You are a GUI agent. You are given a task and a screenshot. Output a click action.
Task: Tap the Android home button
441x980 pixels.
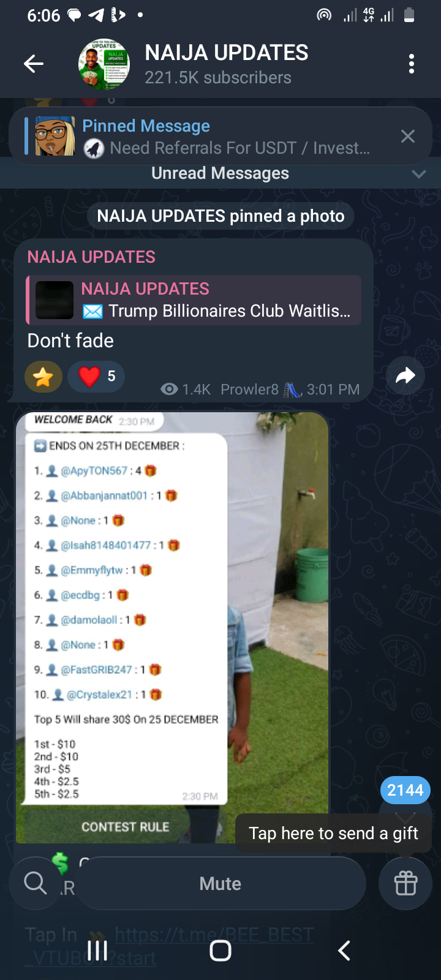pos(221,951)
